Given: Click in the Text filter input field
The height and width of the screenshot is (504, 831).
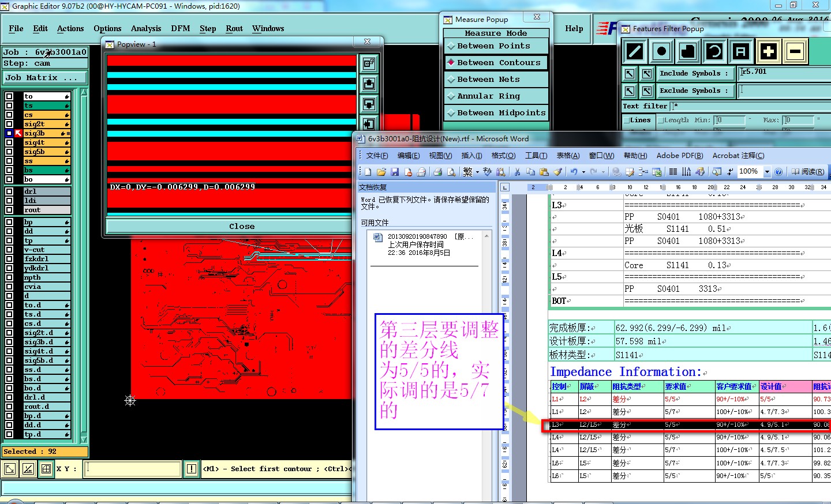Looking at the screenshot, I should coord(750,106).
